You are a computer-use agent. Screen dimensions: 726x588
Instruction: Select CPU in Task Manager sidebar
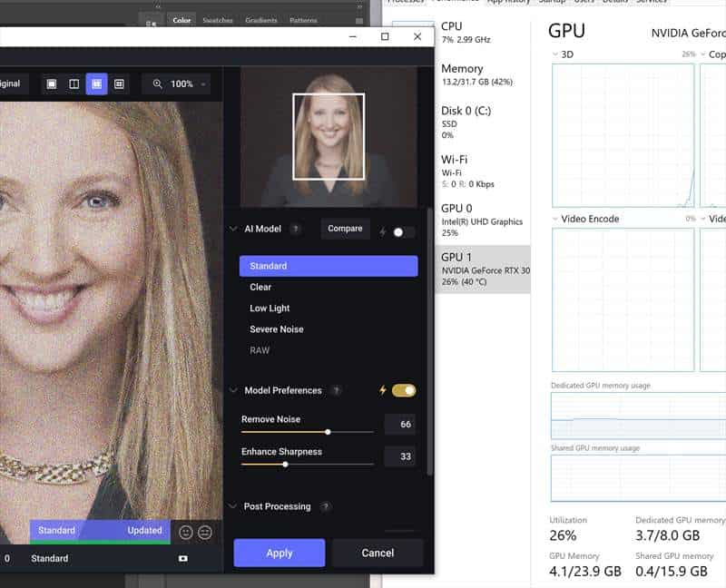pos(483,33)
